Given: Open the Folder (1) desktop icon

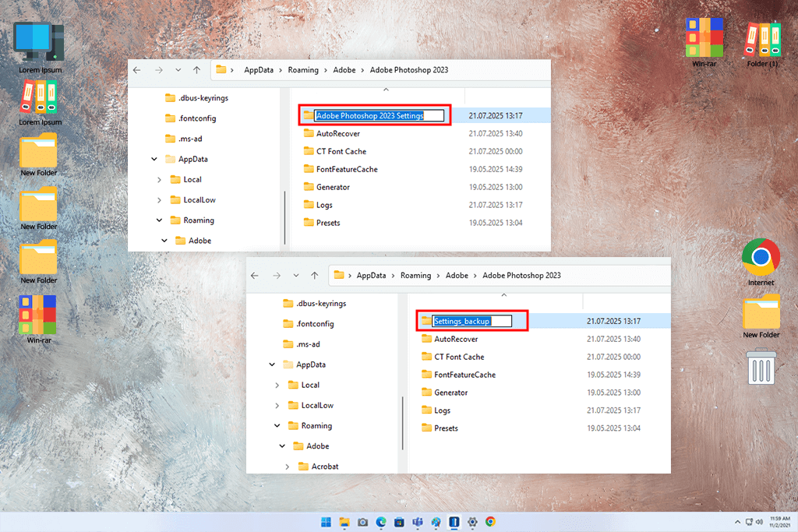Looking at the screenshot, I should (762, 44).
